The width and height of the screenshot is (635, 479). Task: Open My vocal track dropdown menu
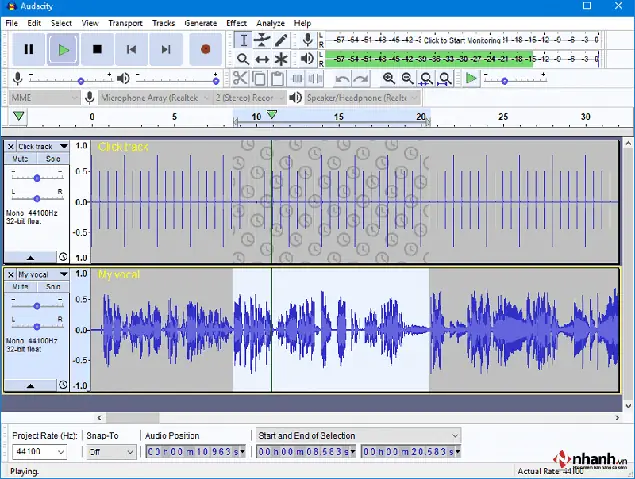(x=43, y=275)
